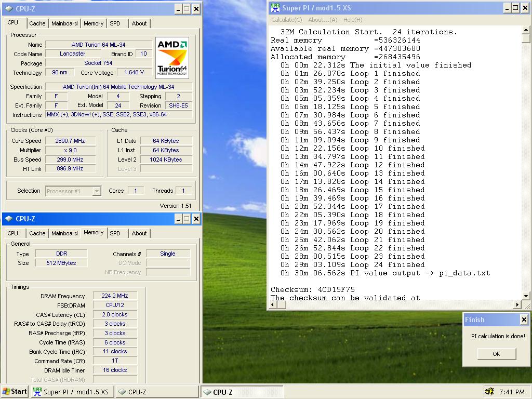Select the Memory tab in top CPU-Z
The image size is (532, 399).
94,23
